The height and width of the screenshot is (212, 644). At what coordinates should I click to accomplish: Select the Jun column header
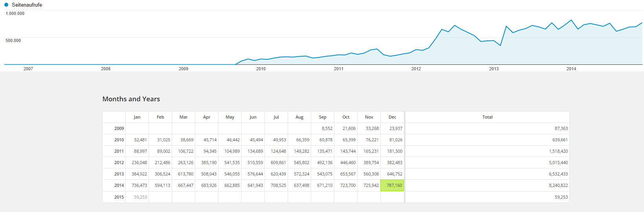tap(253, 117)
